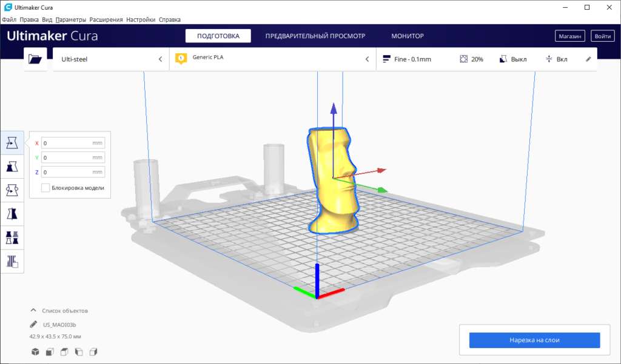Select the Rotate tool
The width and height of the screenshot is (621, 364).
point(12,190)
